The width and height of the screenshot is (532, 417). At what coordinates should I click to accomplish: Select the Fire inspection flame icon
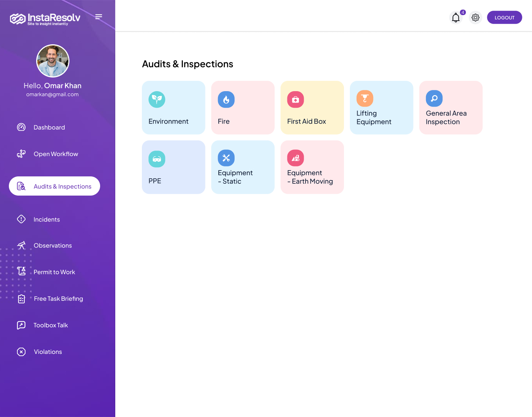click(226, 100)
